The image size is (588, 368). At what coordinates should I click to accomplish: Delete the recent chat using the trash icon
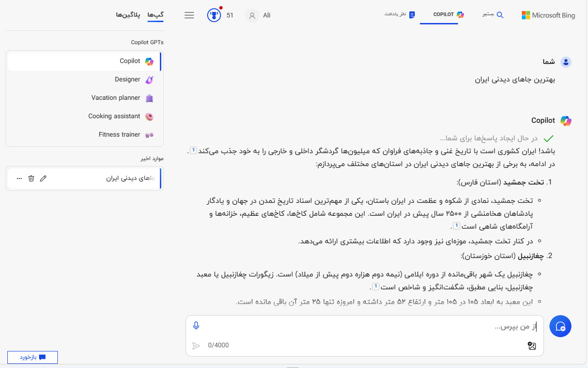point(31,178)
